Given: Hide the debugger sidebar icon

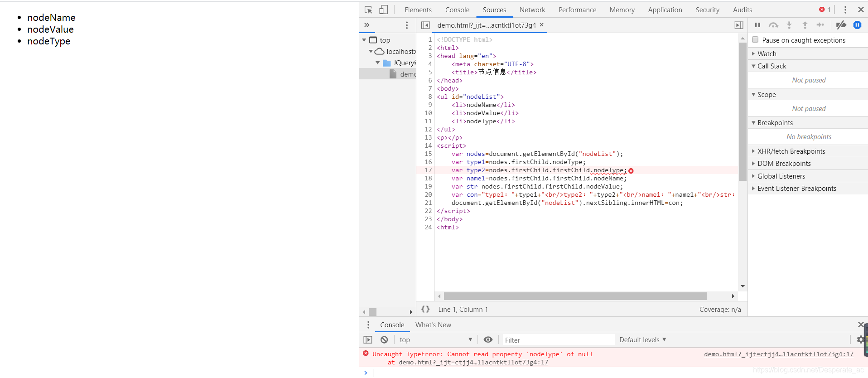Looking at the screenshot, I should (x=739, y=25).
